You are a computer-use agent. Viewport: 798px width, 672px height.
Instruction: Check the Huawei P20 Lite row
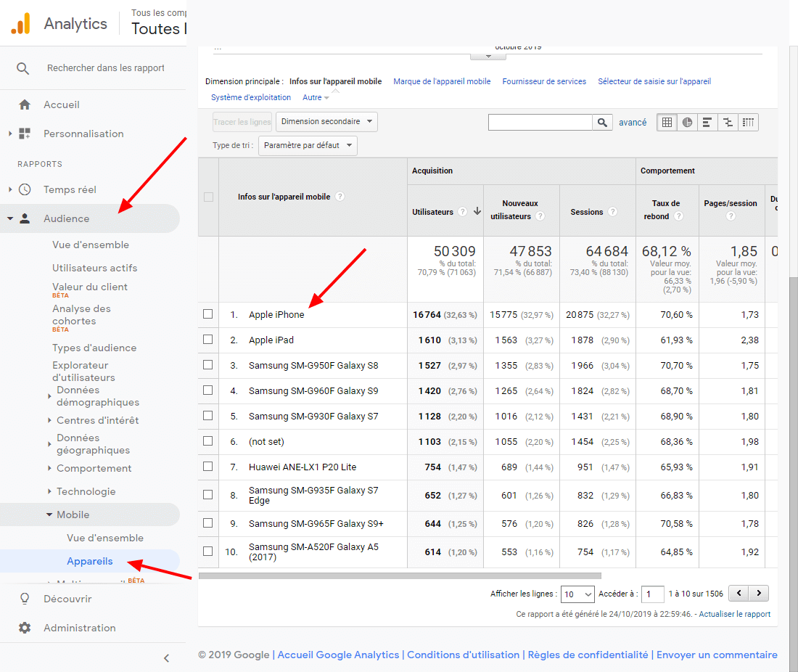tap(208, 467)
